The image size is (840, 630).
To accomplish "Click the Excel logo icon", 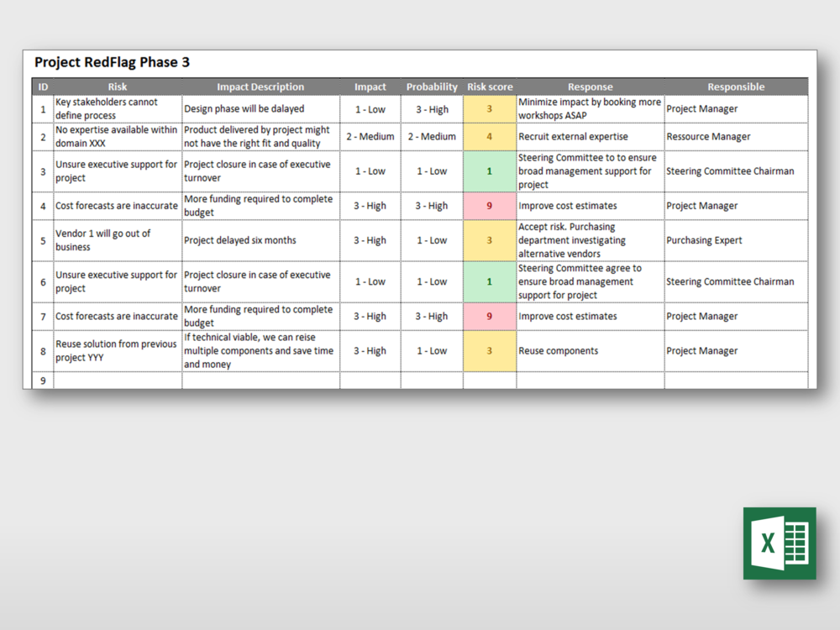I will 780,543.
